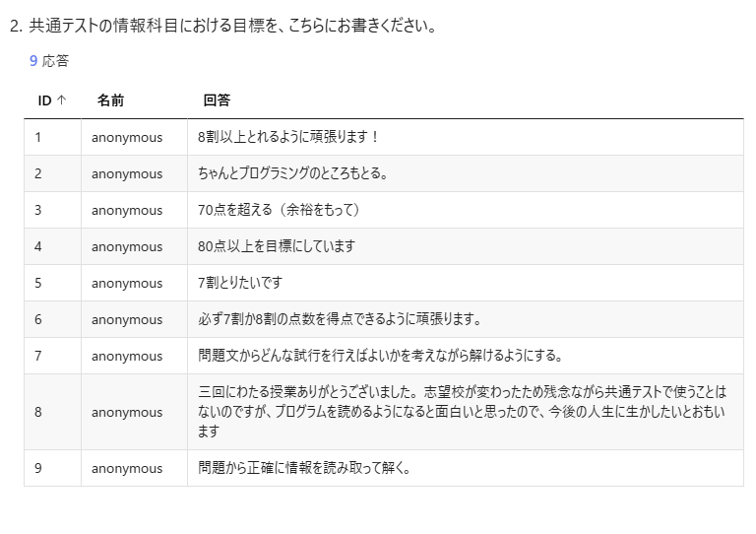Click the anonymous name in row 3
Image resolution: width=756 pixels, height=534 pixels.
pos(127,210)
